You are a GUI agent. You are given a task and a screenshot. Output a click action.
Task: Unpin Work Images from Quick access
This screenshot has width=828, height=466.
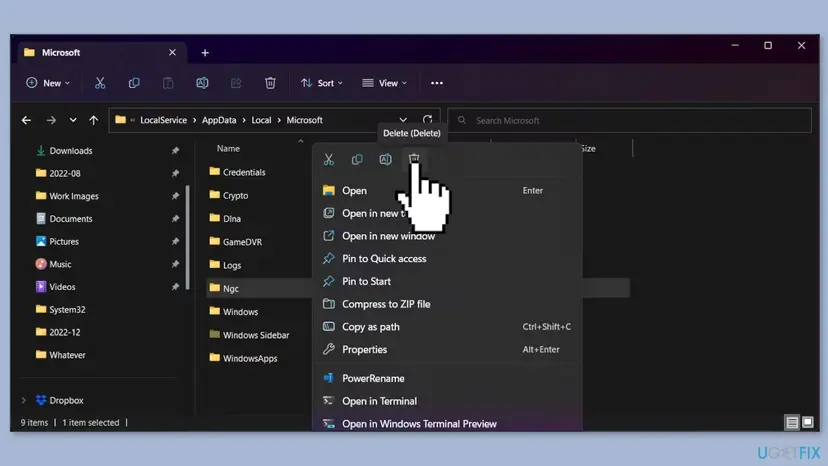(x=175, y=196)
